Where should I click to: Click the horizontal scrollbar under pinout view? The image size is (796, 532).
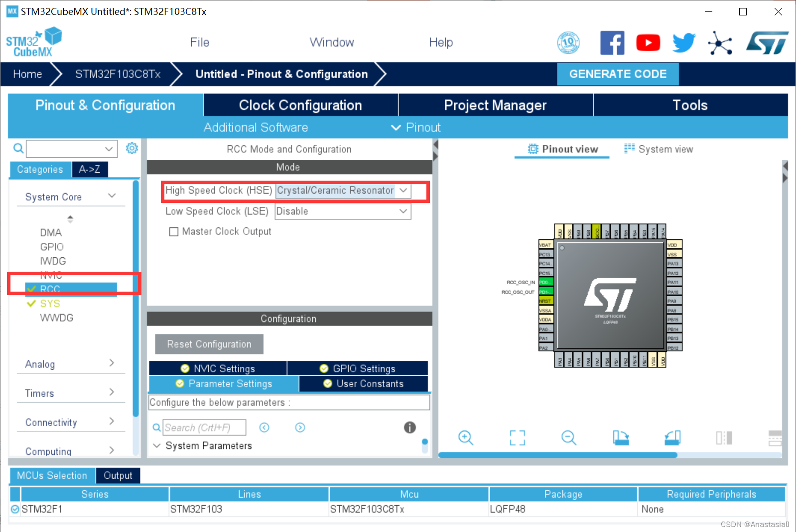tap(558, 455)
